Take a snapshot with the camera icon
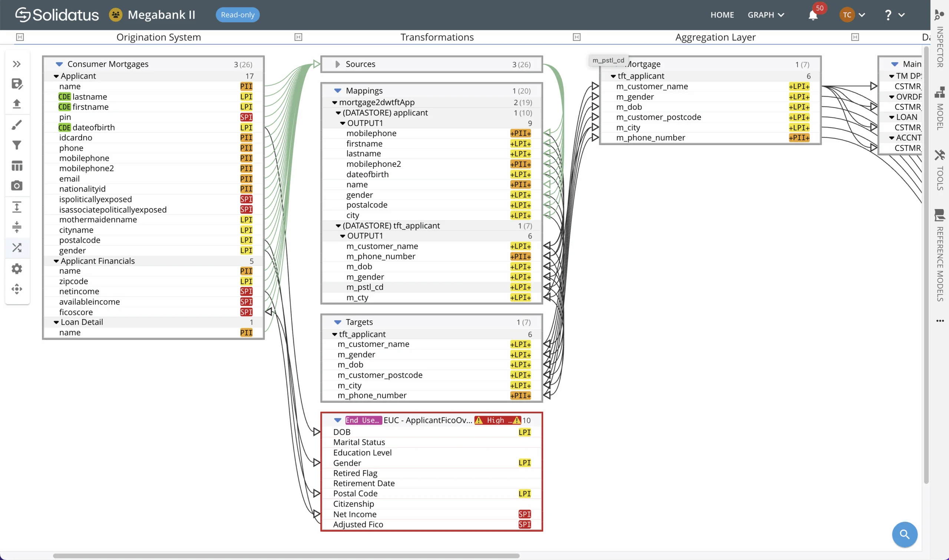Image resolution: width=949 pixels, height=560 pixels. [x=17, y=186]
